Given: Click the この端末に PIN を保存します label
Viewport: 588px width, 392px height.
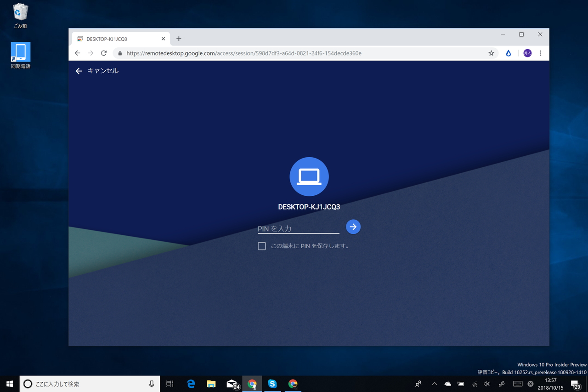Looking at the screenshot, I should pos(310,246).
